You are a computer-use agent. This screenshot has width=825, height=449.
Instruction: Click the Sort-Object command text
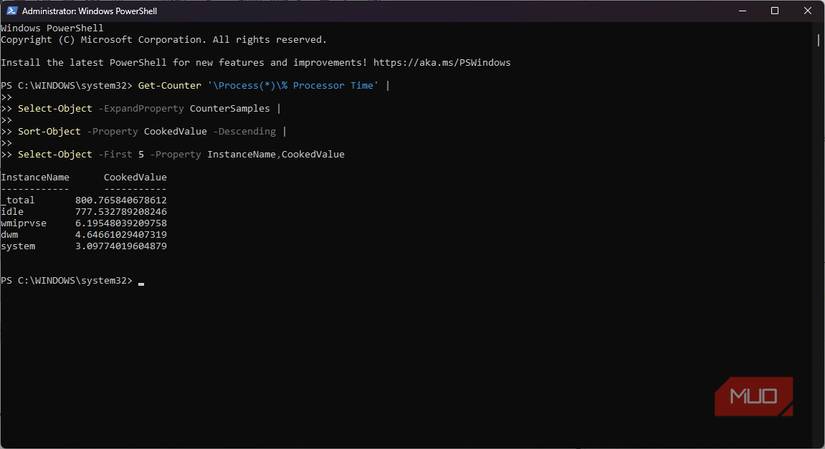pos(49,132)
